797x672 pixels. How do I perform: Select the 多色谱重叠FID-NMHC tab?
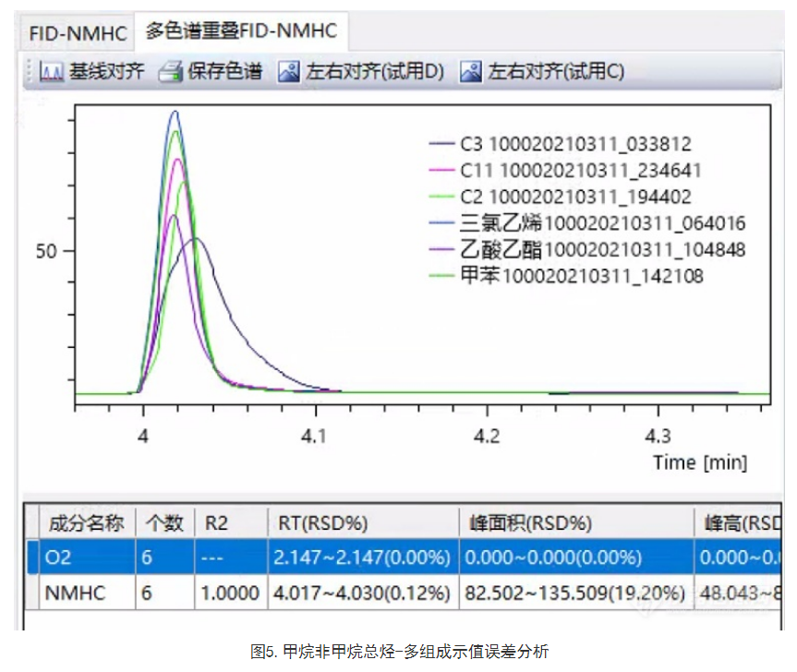[240, 31]
